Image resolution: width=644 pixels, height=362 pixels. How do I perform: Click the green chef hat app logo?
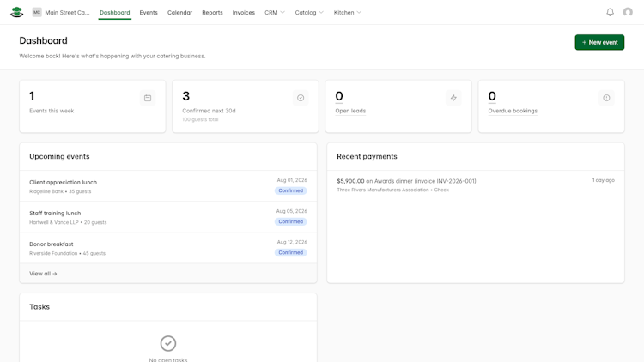17,12
